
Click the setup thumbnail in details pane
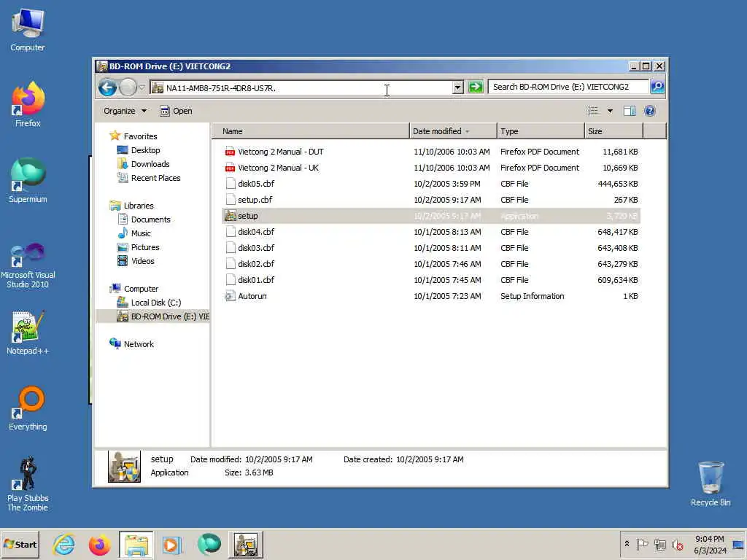coord(124,467)
